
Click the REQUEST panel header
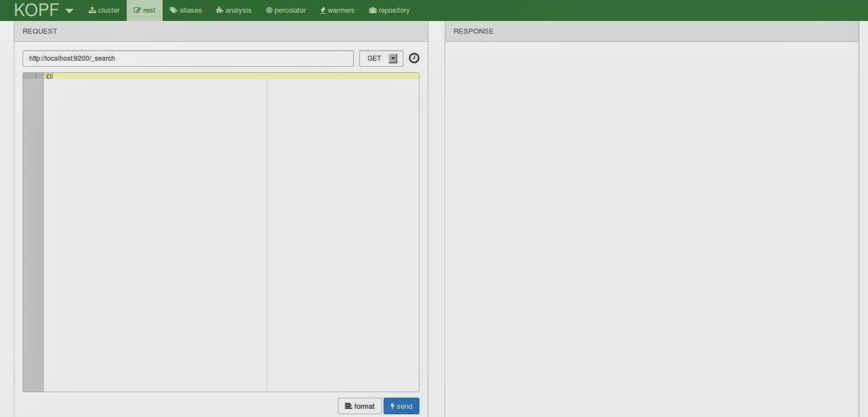221,31
